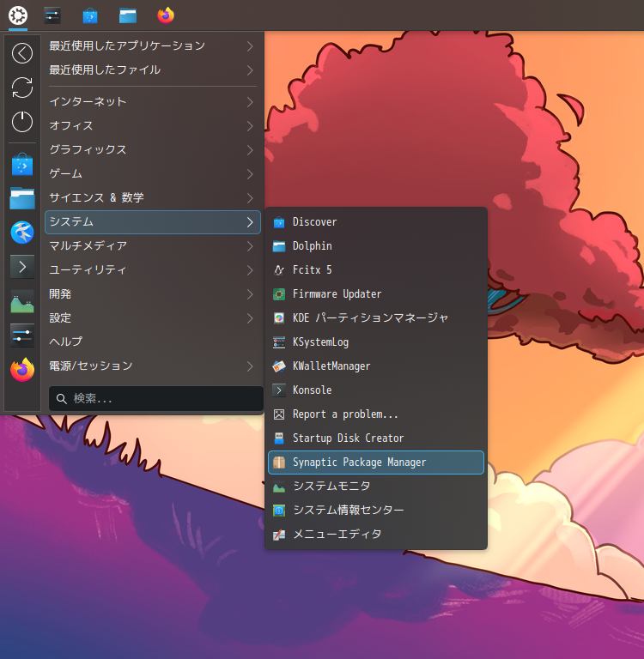Click the Kubuntu application launcher icon
This screenshot has height=659, width=644.
point(18,15)
